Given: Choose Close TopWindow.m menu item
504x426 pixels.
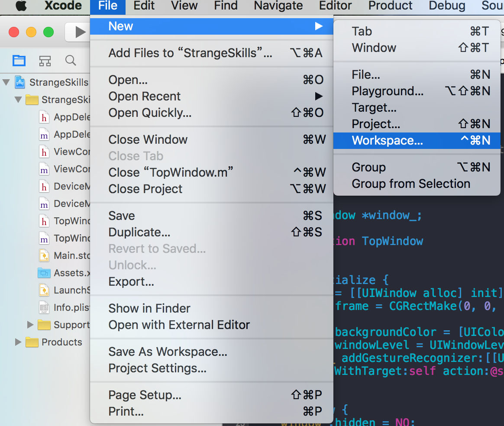Looking at the screenshot, I should (x=211, y=172).
